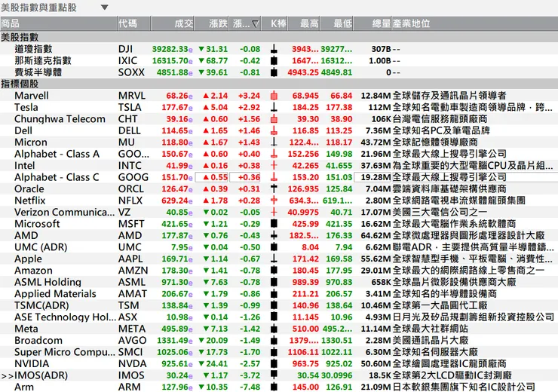Click the red candle icon for CHT
558x392 pixels.
[x=274, y=119]
